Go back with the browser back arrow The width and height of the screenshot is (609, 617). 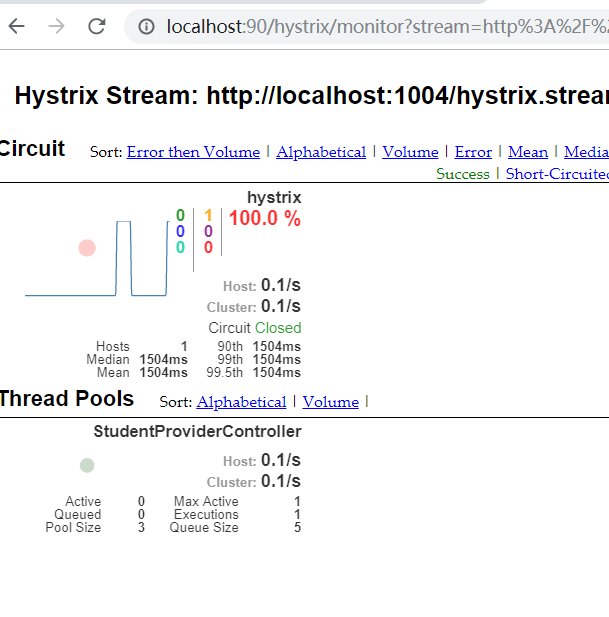pos(17,27)
